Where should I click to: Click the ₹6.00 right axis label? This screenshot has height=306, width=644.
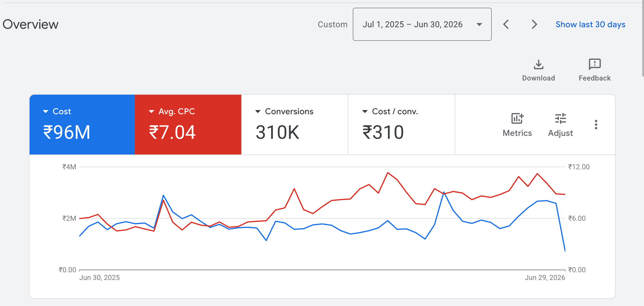[x=577, y=218]
